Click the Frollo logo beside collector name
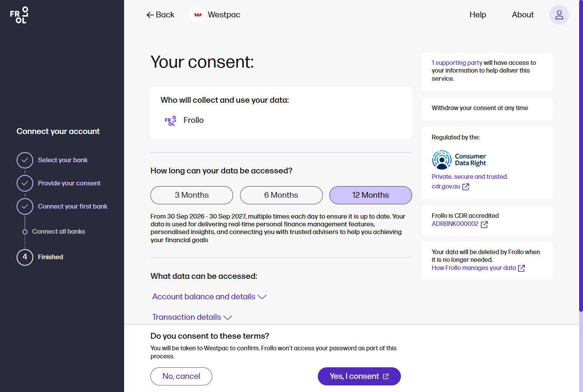583x392 pixels. point(170,120)
